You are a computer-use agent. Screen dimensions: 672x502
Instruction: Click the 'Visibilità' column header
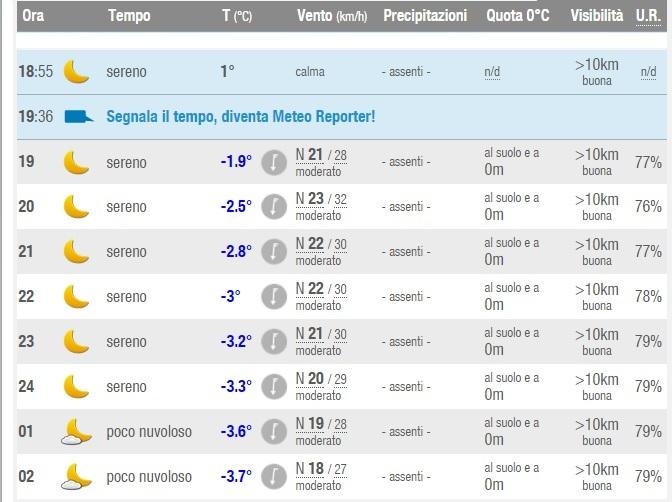click(596, 16)
